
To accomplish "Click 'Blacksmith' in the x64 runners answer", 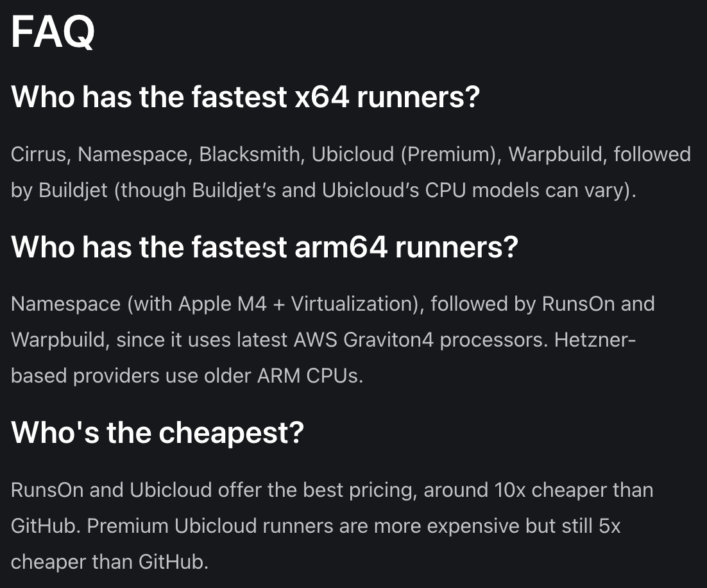I will (248, 154).
